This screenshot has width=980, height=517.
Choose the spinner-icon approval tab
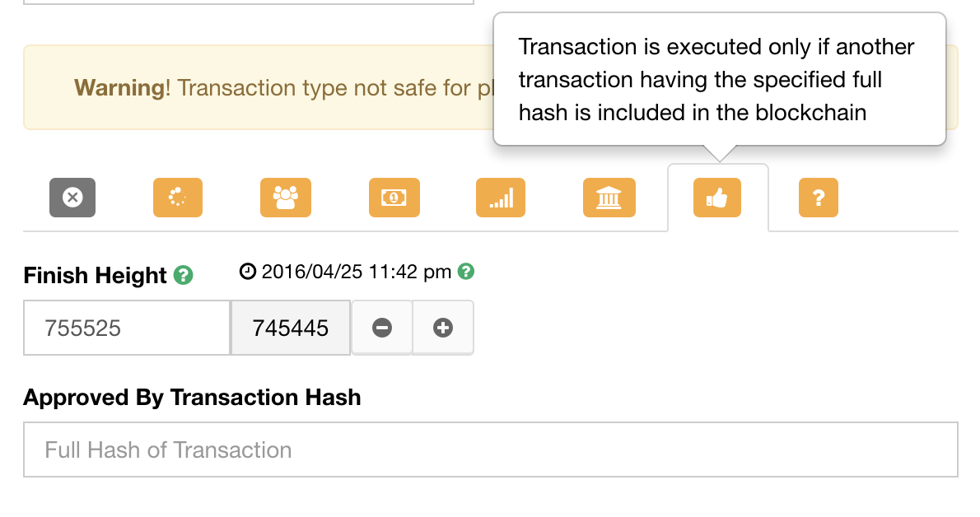[178, 198]
